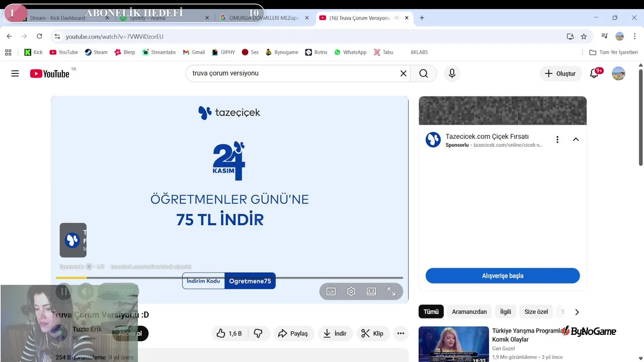Mute the tab's audio speaker icon
Viewport: 644px width, 362px height.
pos(396,18)
